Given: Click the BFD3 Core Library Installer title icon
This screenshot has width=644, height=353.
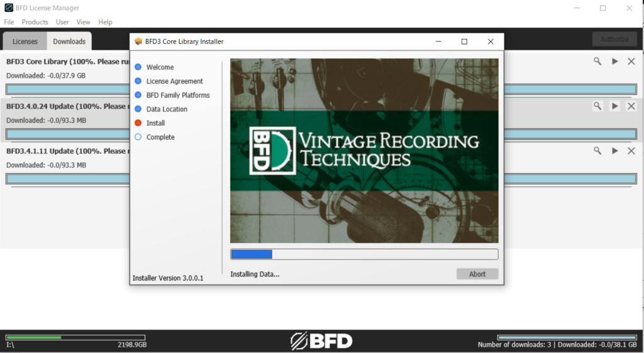Looking at the screenshot, I should [138, 42].
